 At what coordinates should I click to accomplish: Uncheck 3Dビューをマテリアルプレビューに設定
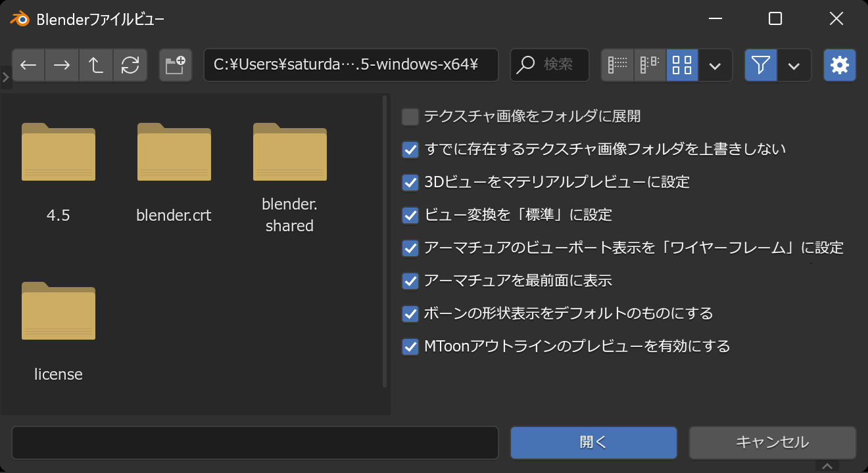click(x=410, y=182)
